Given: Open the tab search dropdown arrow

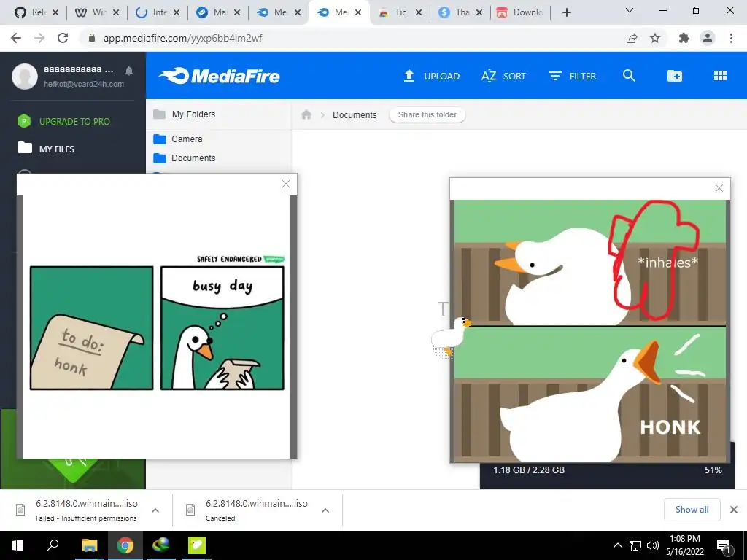Looking at the screenshot, I should pyautogui.click(x=630, y=10).
